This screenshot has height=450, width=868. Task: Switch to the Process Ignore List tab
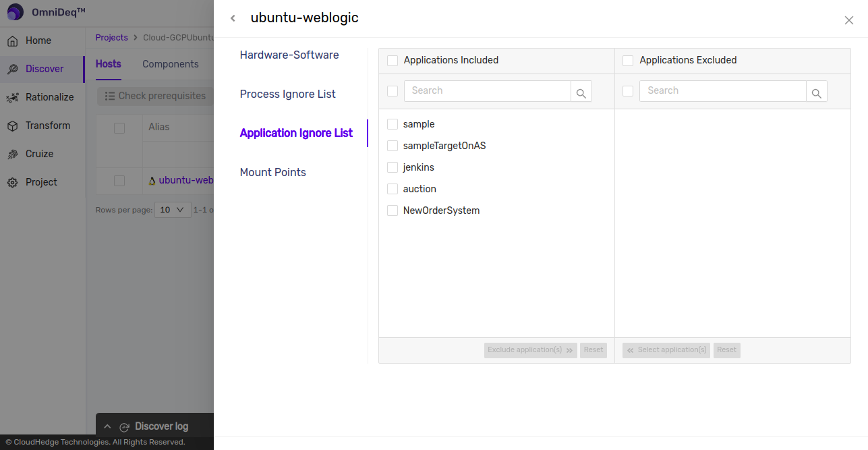pyautogui.click(x=287, y=94)
